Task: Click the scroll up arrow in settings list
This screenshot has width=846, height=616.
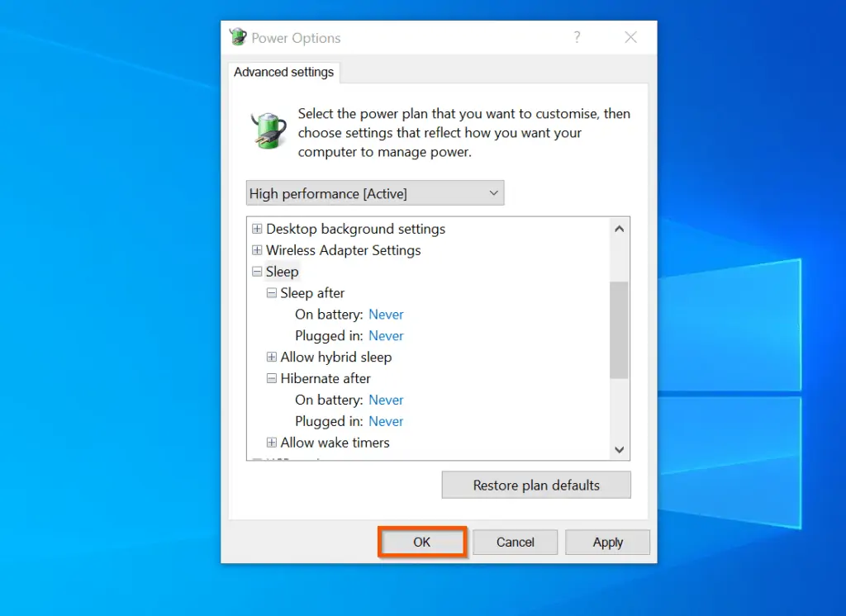Action: [x=620, y=229]
